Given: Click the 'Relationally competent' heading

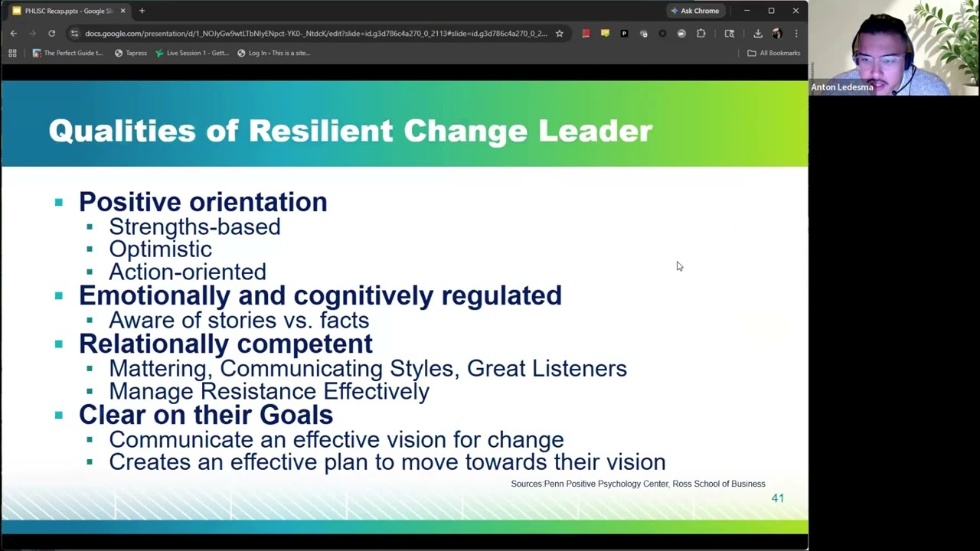Looking at the screenshot, I should click(226, 344).
